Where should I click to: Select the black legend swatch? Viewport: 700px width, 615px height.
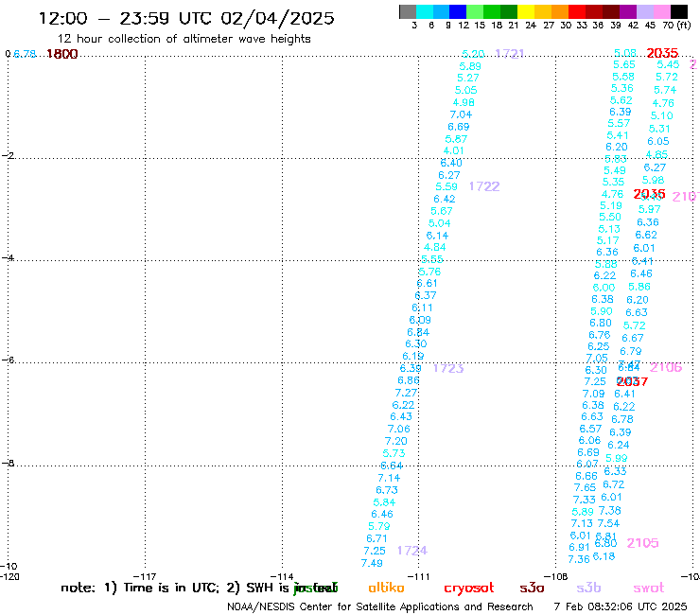coord(679,11)
